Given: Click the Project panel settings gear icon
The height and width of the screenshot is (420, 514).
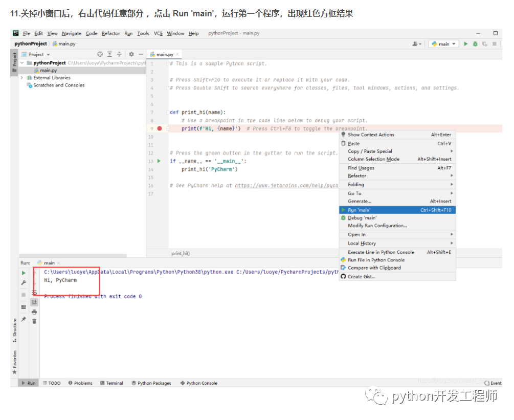Looking at the screenshot, I should 131,54.
